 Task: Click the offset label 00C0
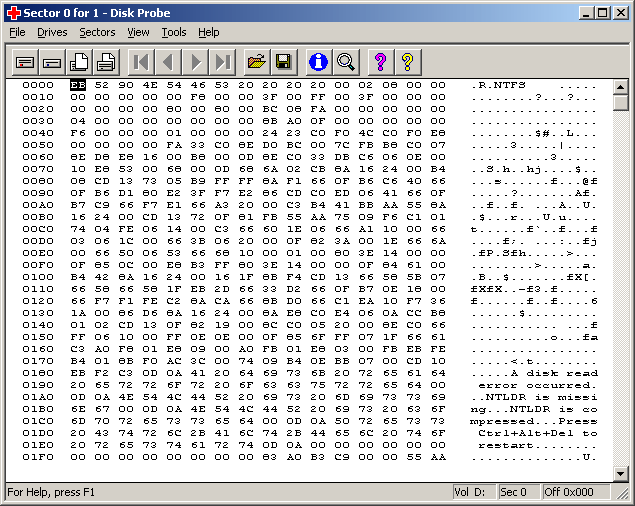(38, 229)
